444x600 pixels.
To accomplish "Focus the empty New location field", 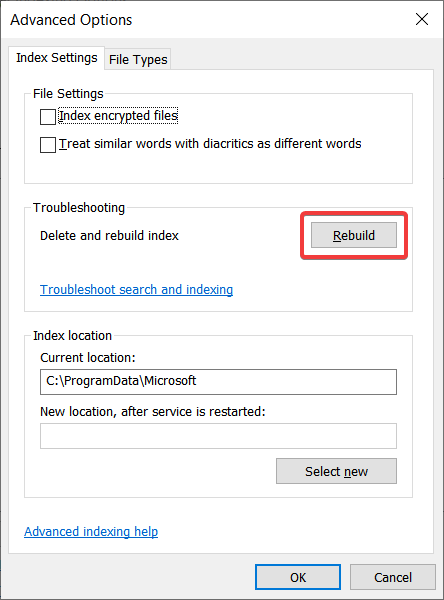I will pos(218,436).
